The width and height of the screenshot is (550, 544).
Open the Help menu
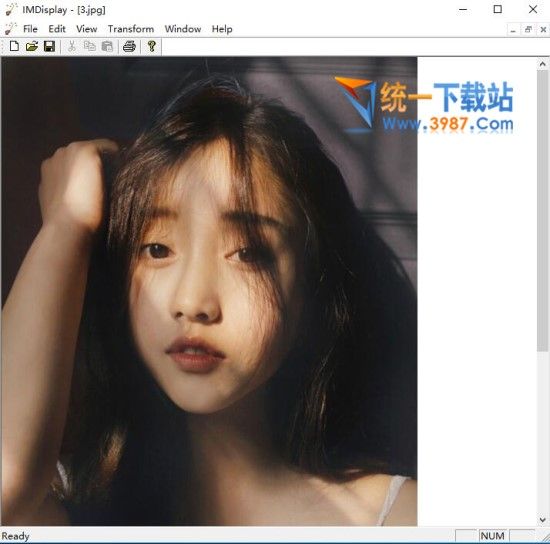(222, 29)
